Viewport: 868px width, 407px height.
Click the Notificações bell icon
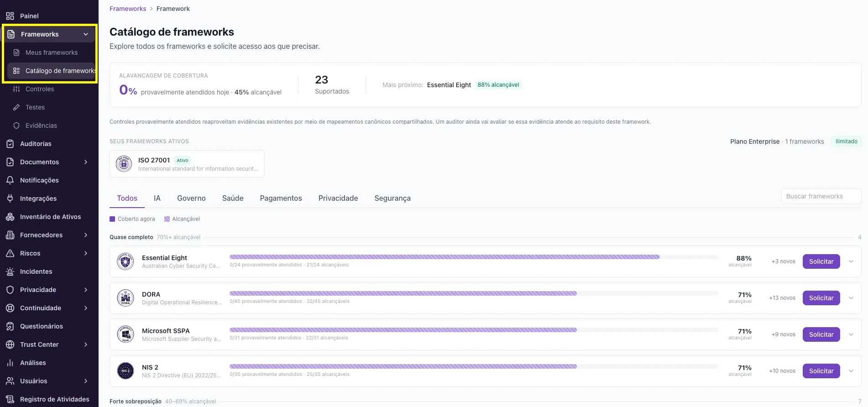pos(10,180)
